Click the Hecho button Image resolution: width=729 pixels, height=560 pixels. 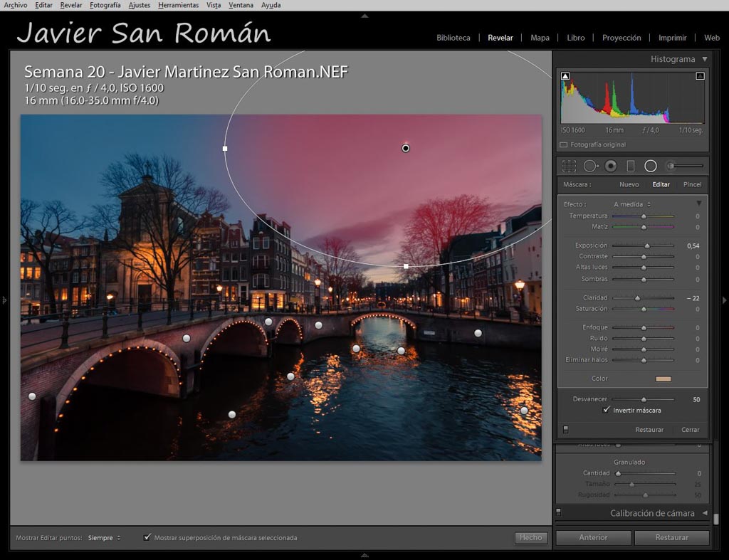pos(530,538)
